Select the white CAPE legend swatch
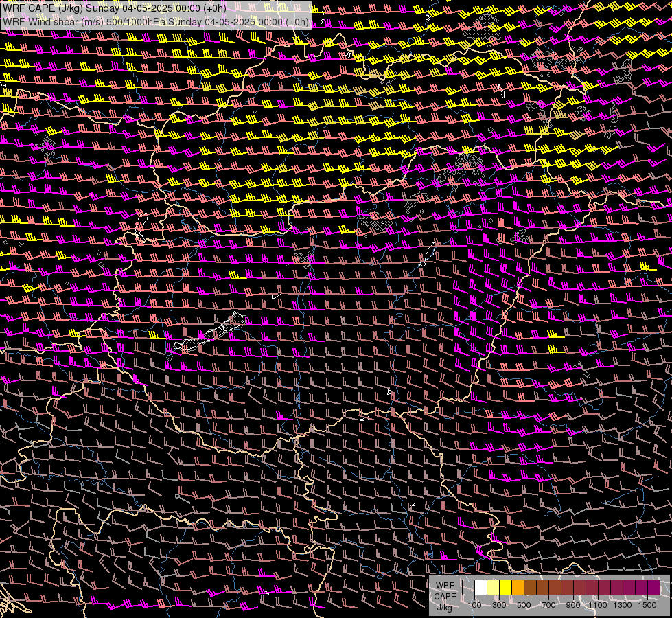 [x=481, y=588]
